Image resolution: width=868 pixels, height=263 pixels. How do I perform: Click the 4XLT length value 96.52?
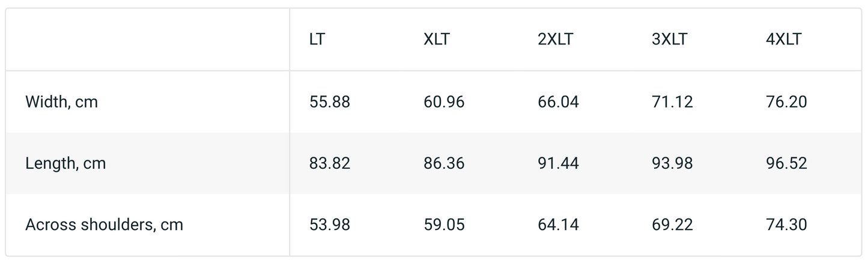pos(786,163)
